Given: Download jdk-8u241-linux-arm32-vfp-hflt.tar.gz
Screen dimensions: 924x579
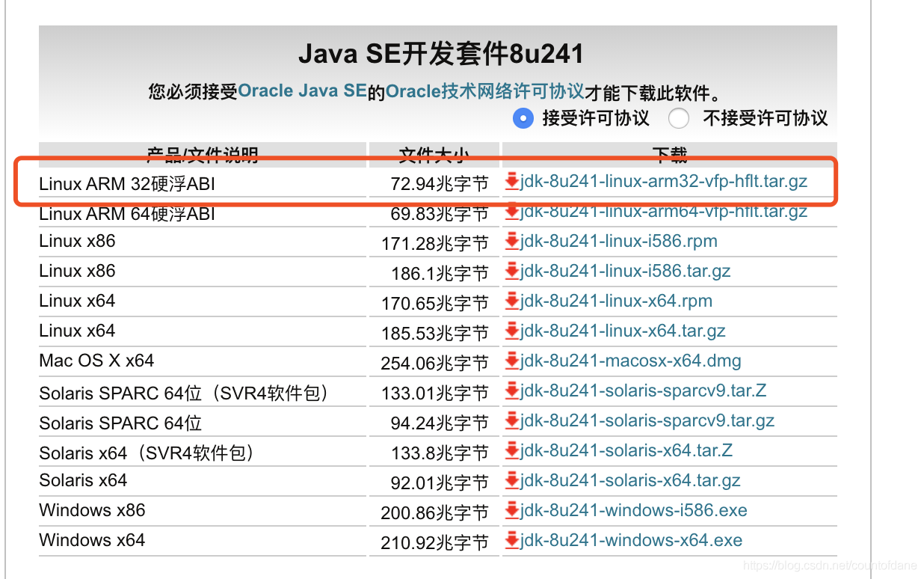Looking at the screenshot, I should point(663,181).
